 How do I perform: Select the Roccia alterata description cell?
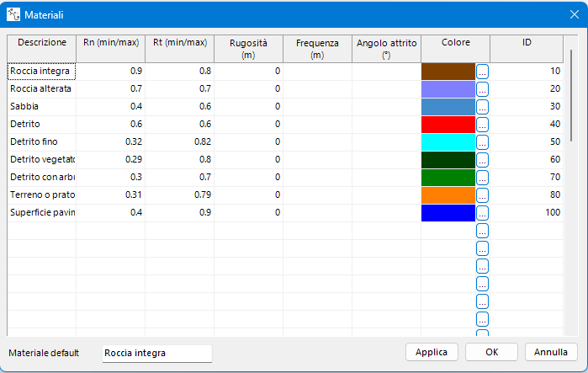pyautogui.click(x=41, y=89)
